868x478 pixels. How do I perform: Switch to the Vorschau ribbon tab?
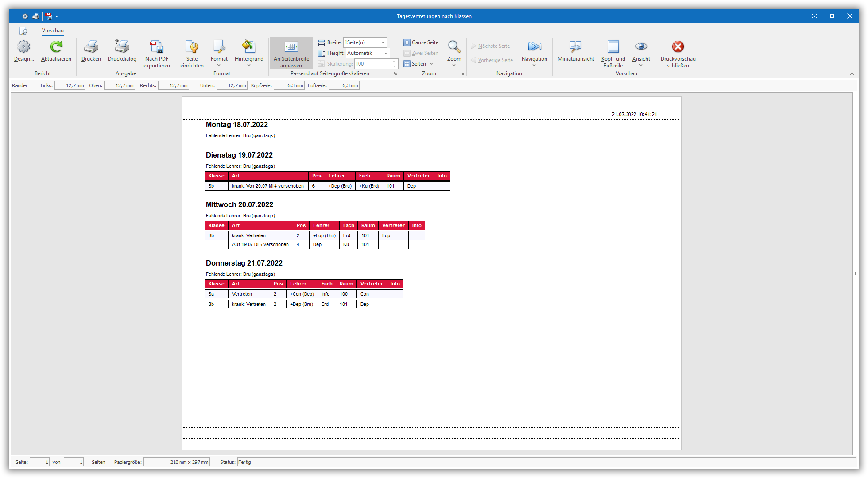[53, 31]
